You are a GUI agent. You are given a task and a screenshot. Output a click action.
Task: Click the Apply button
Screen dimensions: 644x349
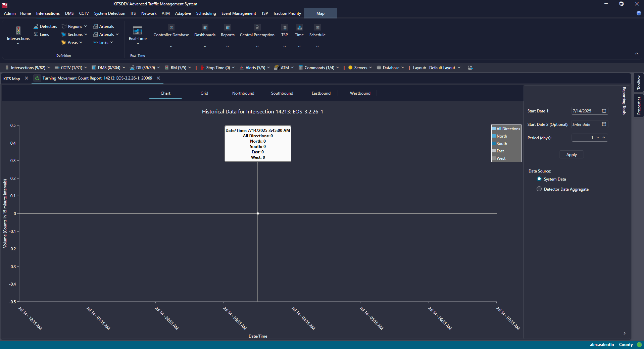tap(571, 155)
